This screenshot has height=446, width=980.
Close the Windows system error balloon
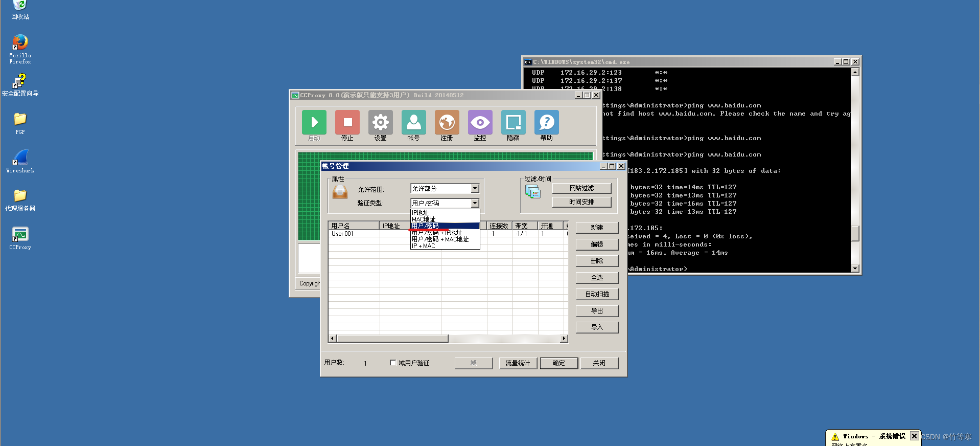coord(914,436)
